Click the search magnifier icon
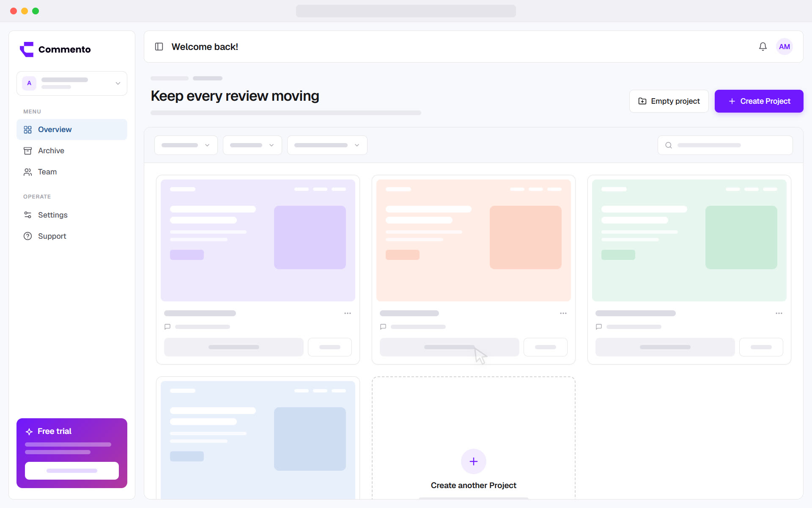This screenshot has height=508, width=812. click(669, 145)
